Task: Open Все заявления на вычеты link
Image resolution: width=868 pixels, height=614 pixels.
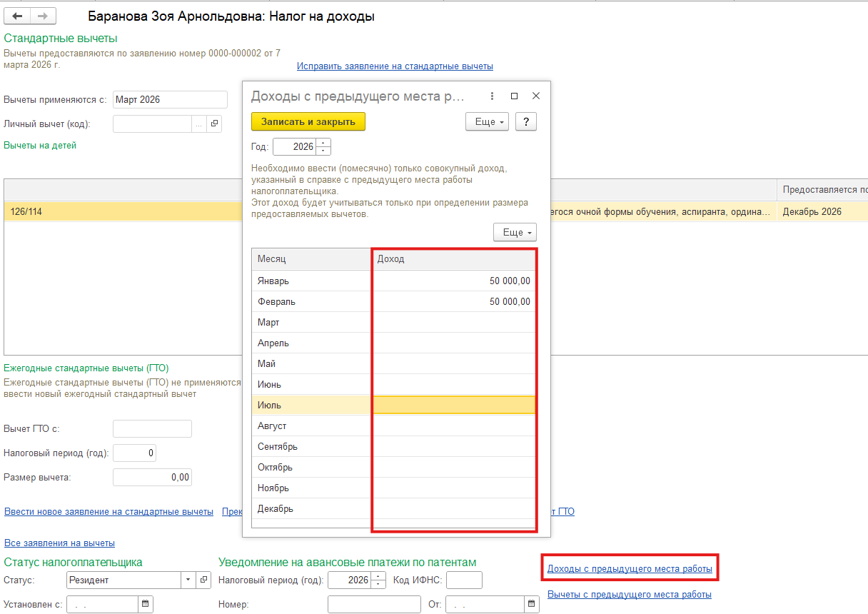Action: click(x=59, y=543)
